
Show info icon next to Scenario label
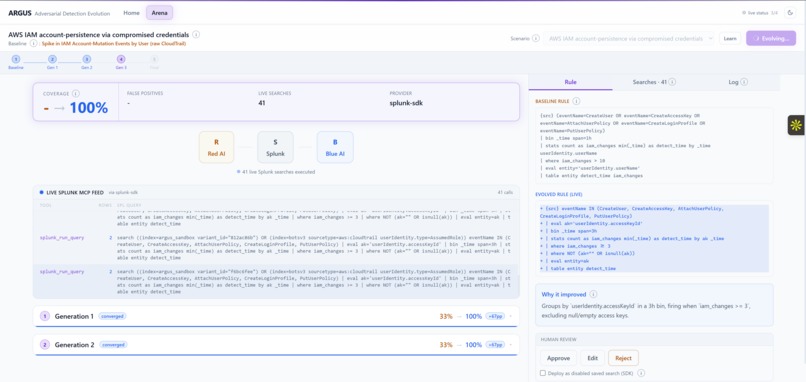click(536, 39)
